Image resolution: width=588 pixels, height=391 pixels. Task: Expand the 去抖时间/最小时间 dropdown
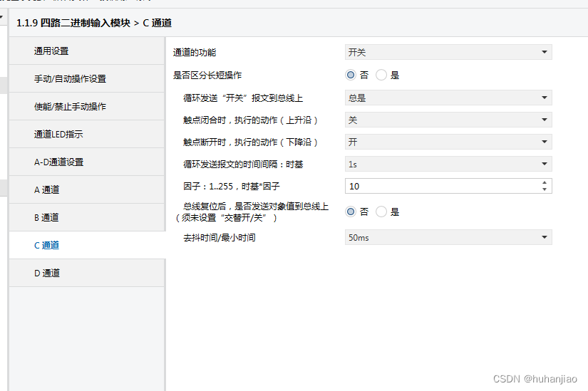448,238
